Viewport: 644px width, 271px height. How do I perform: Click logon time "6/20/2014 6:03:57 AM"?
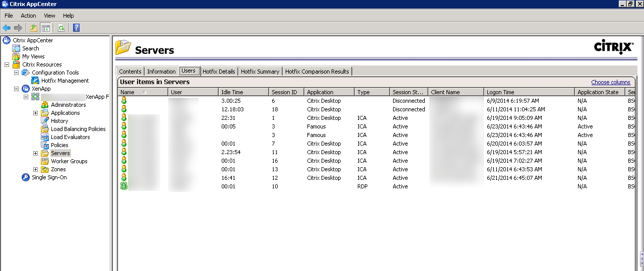pos(514,144)
